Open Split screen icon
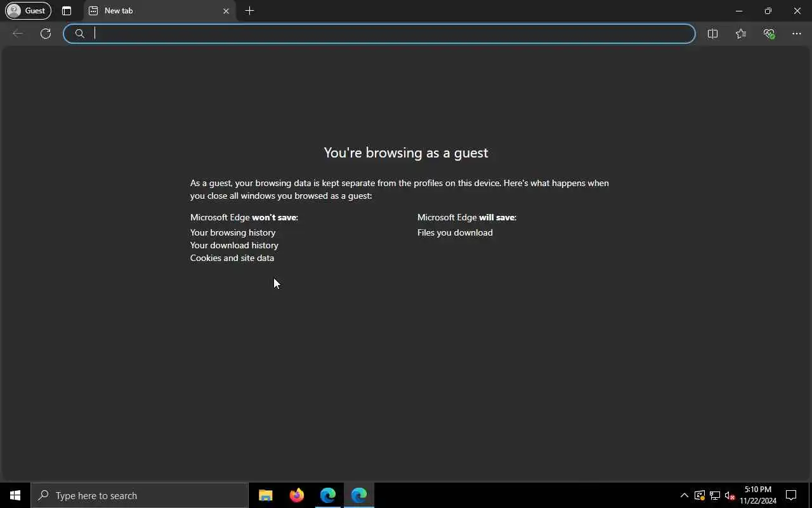 (x=712, y=34)
